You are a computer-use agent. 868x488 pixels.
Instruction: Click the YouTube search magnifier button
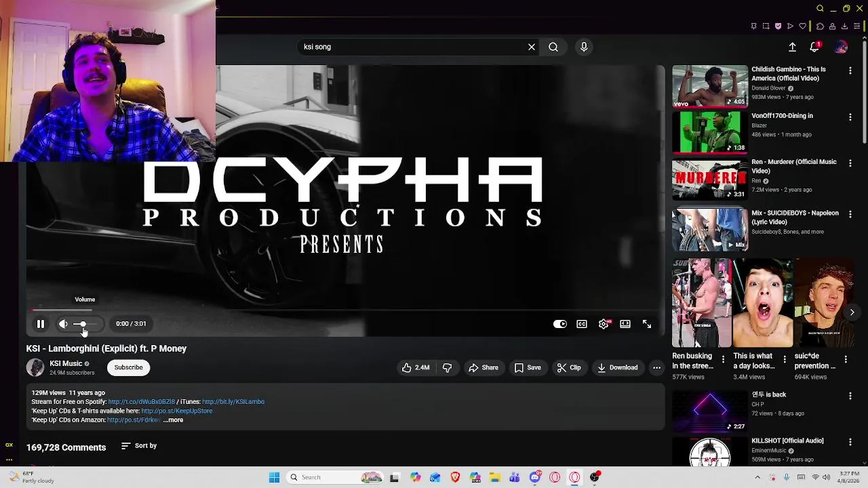click(553, 47)
